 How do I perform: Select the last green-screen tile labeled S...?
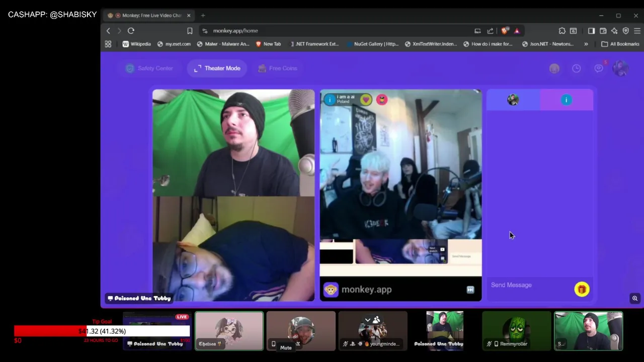coord(589,331)
